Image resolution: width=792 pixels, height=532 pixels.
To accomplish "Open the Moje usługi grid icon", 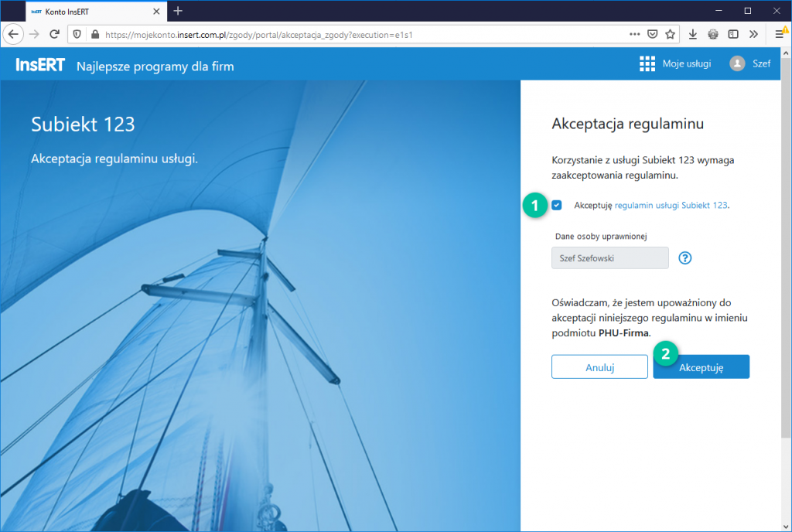I will tap(647, 63).
